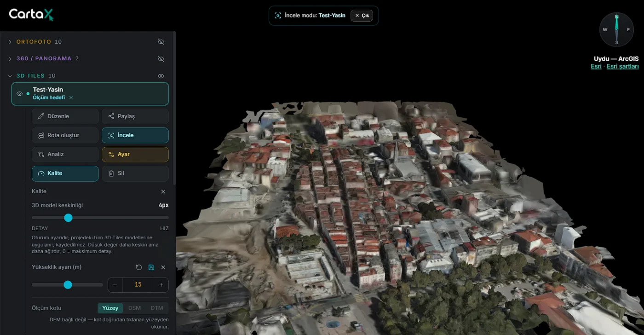
Task: Exit inspect mode with Çık
Action: (x=362, y=16)
